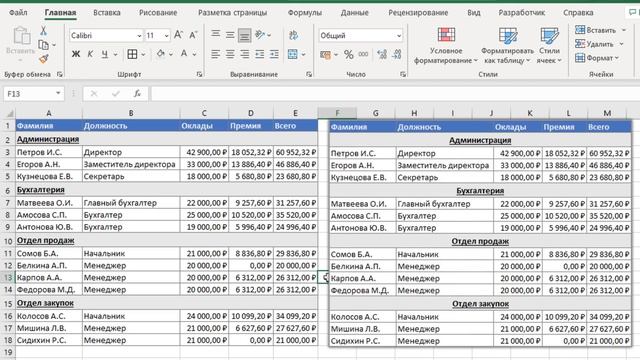Switch to the Рисование tab
The width and height of the screenshot is (640, 360).
(x=158, y=13)
